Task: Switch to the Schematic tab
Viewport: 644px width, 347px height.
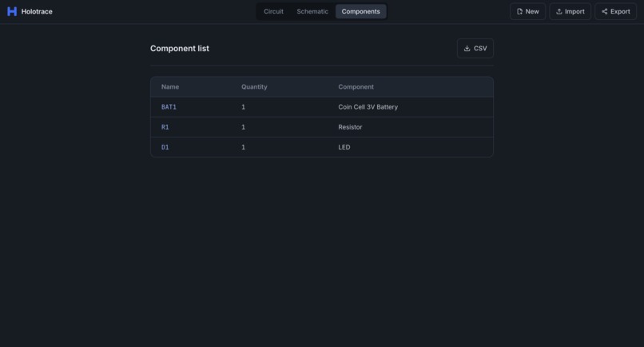Action: coord(312,11)
